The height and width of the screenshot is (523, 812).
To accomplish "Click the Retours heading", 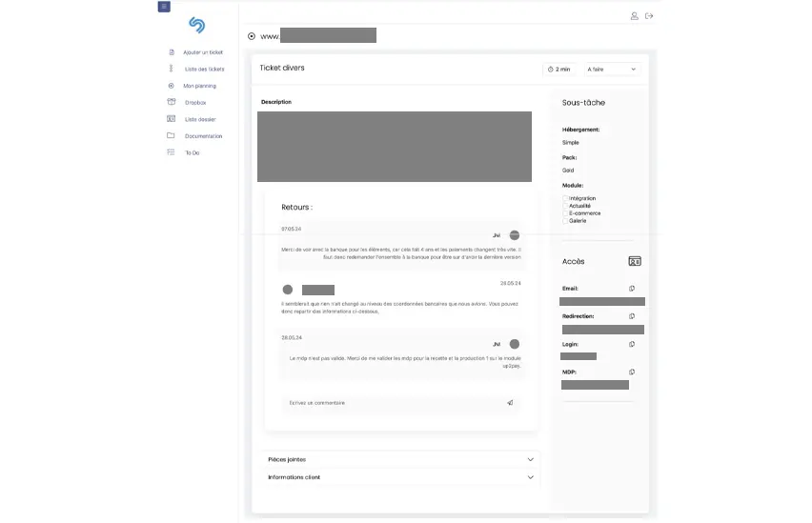I will point(296,207).
